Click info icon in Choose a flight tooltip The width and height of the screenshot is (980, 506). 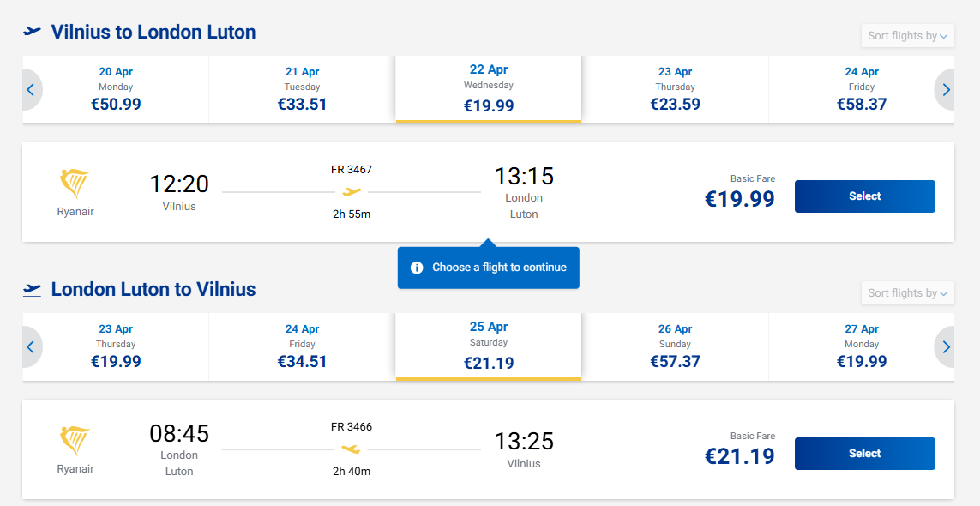coord(417,268)
